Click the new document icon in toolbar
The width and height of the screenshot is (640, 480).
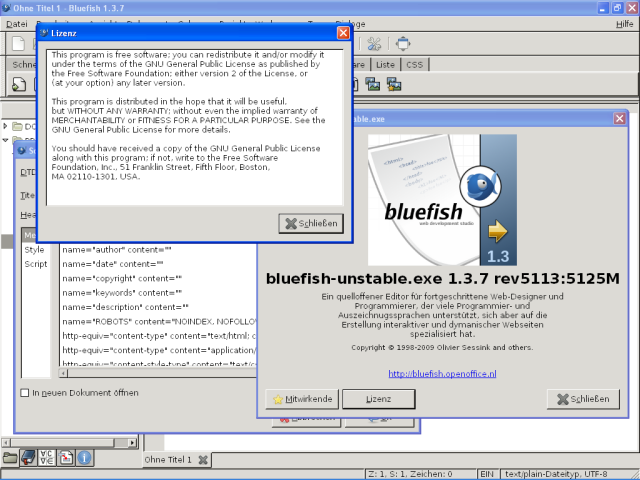point(18,44)
